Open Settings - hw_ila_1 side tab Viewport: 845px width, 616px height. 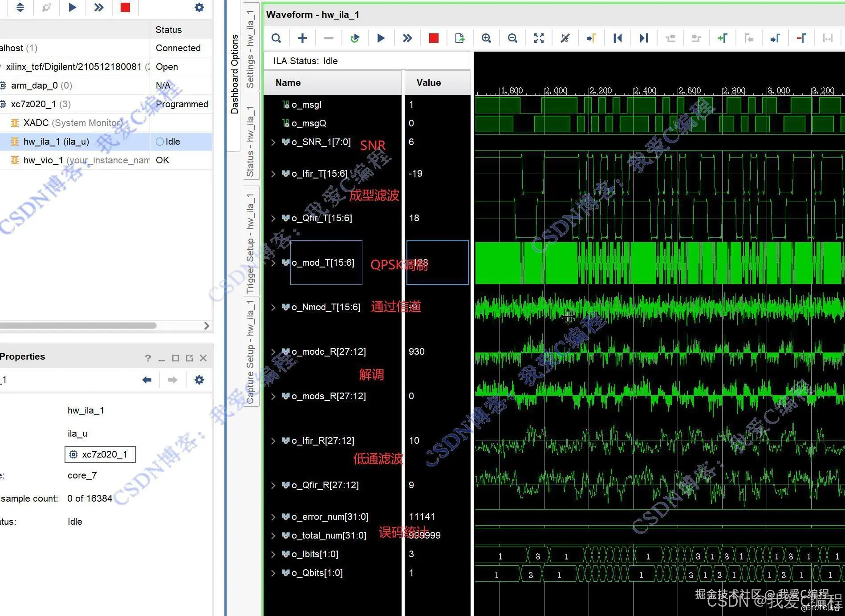tap(251, 48)
